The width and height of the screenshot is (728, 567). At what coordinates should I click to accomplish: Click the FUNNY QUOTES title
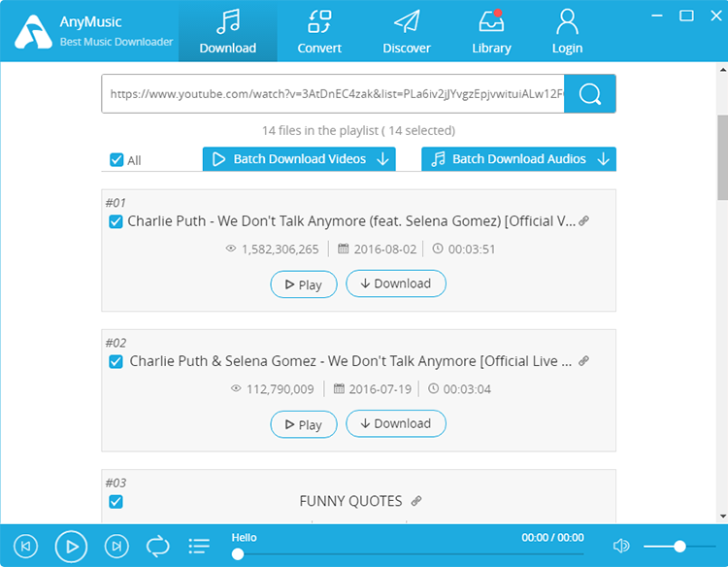pos(350,501)
